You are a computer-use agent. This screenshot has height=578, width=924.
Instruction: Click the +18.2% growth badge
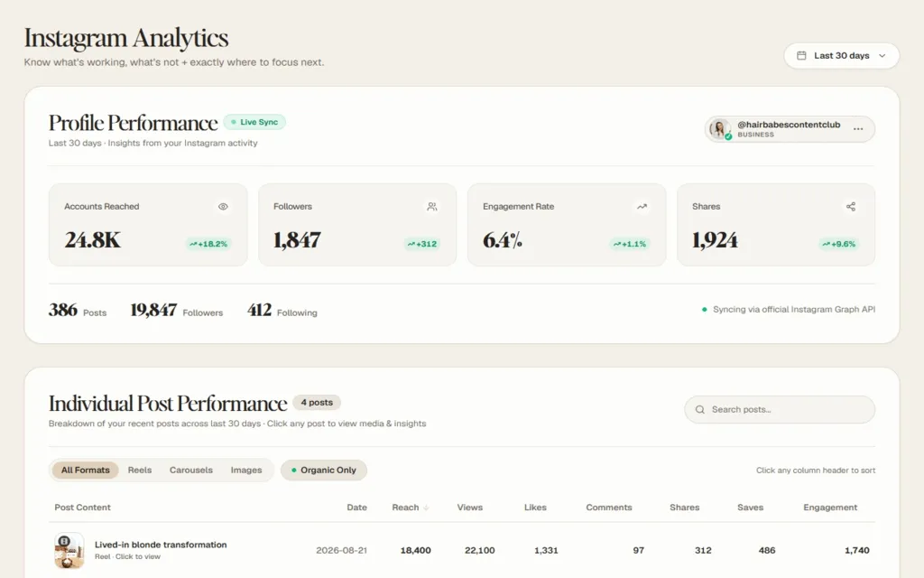208,244
